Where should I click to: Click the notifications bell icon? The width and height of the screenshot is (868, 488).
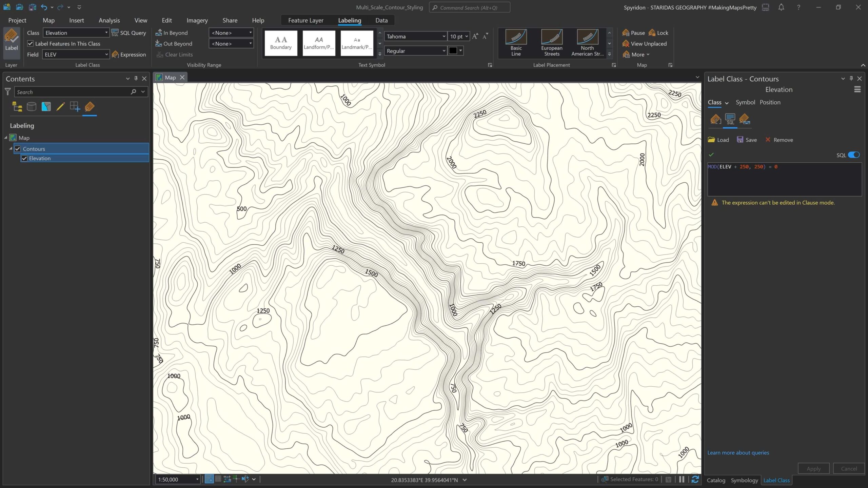click(781, 7)
